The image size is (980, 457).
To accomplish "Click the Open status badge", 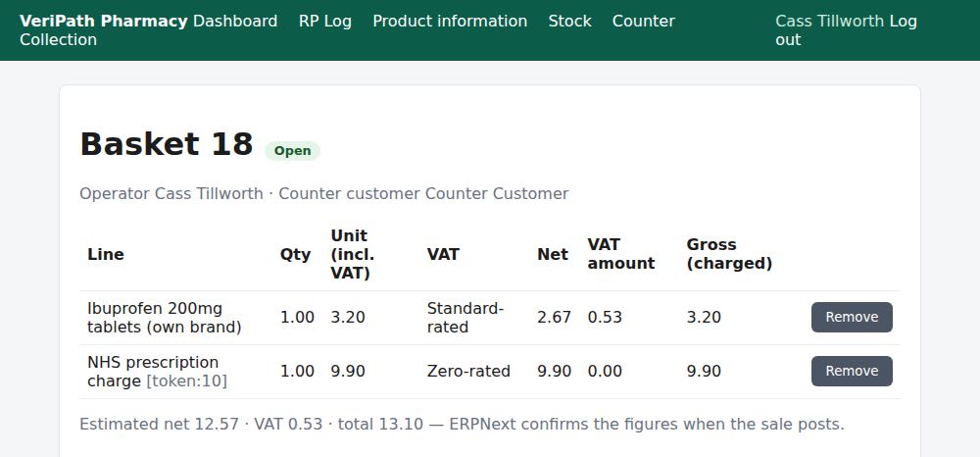I will click(x=292, y=151).
